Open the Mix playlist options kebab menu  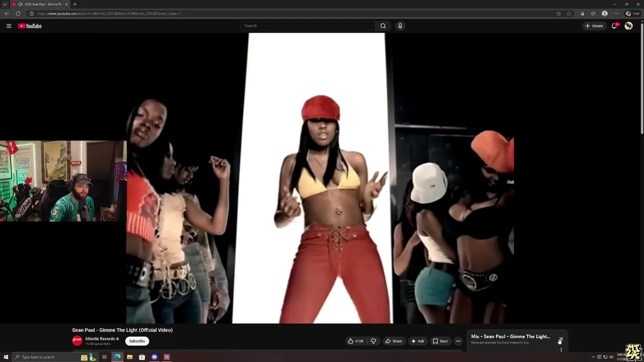(x=561, y=349)
